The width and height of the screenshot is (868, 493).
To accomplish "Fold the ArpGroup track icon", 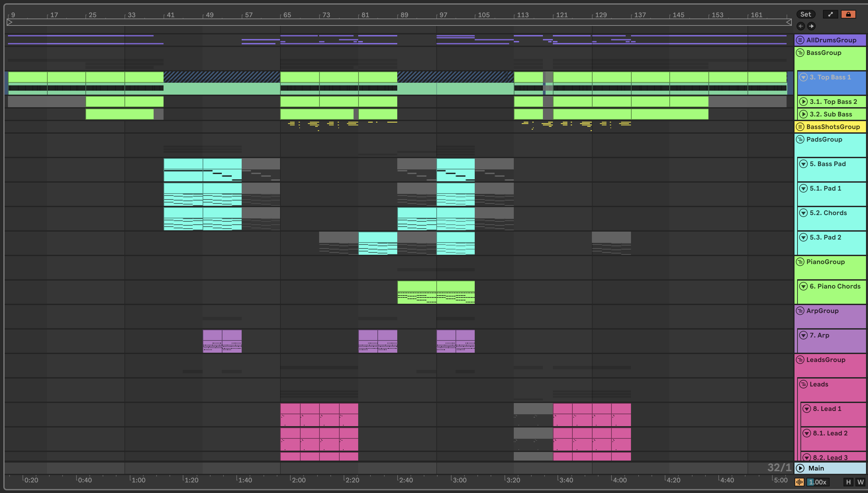I will (800, 311).
